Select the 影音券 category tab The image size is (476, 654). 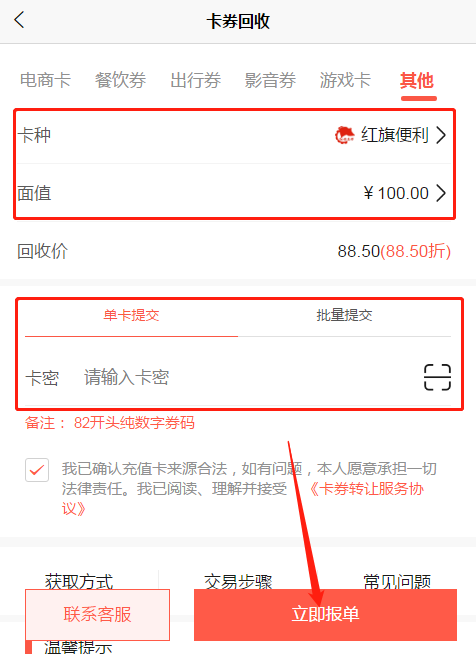[270, 80]
